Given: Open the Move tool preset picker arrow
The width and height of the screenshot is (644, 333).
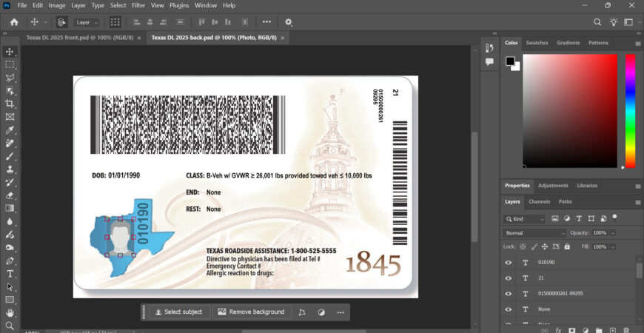Looking at the screenshot, I should point(45,23).
